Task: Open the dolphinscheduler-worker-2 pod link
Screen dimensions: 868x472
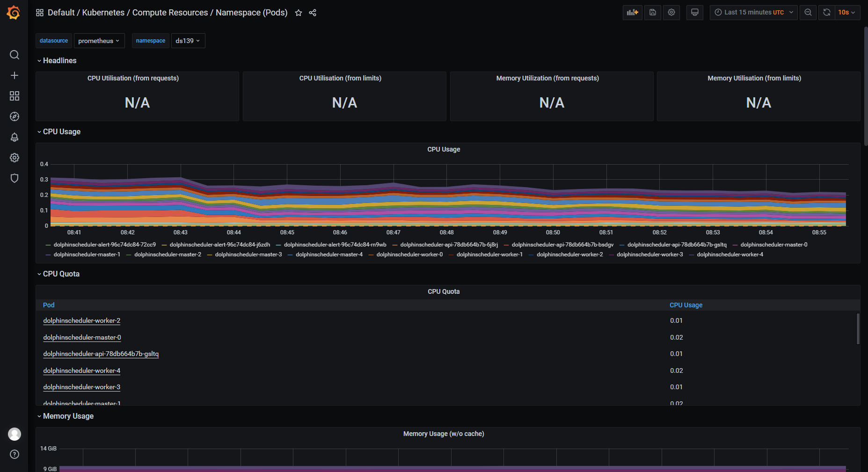Action: tap(82, 320)
